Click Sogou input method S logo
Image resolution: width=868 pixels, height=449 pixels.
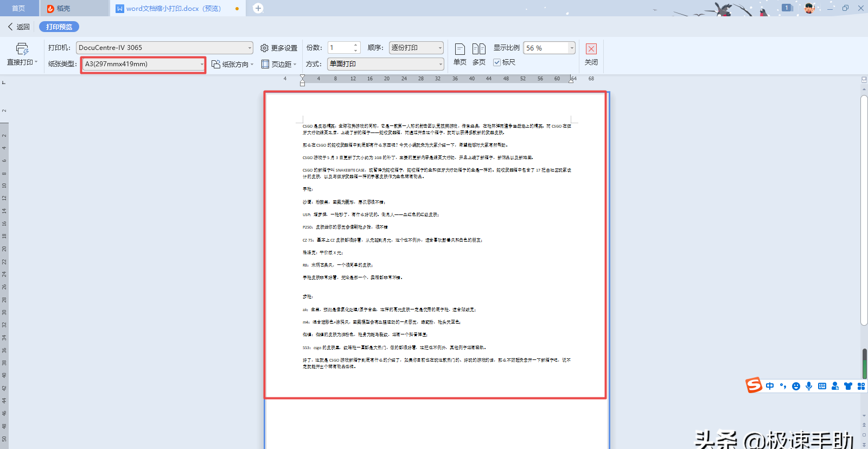[754, 385]
